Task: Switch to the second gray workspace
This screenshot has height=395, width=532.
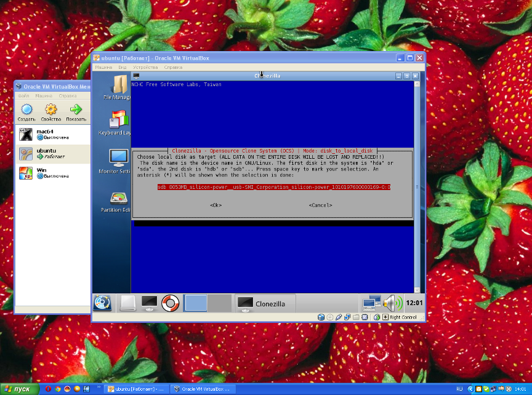Action: click(x=220, y=303)
